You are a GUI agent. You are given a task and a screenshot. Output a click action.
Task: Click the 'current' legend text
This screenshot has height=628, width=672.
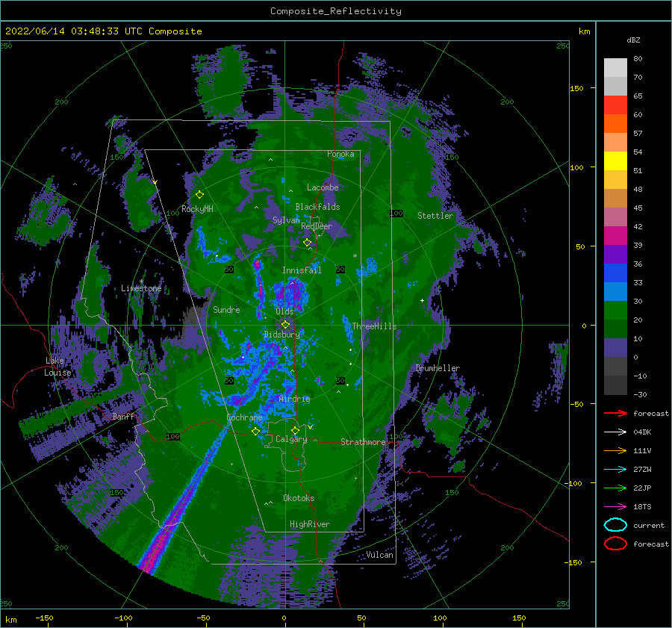tap(649, 525)
